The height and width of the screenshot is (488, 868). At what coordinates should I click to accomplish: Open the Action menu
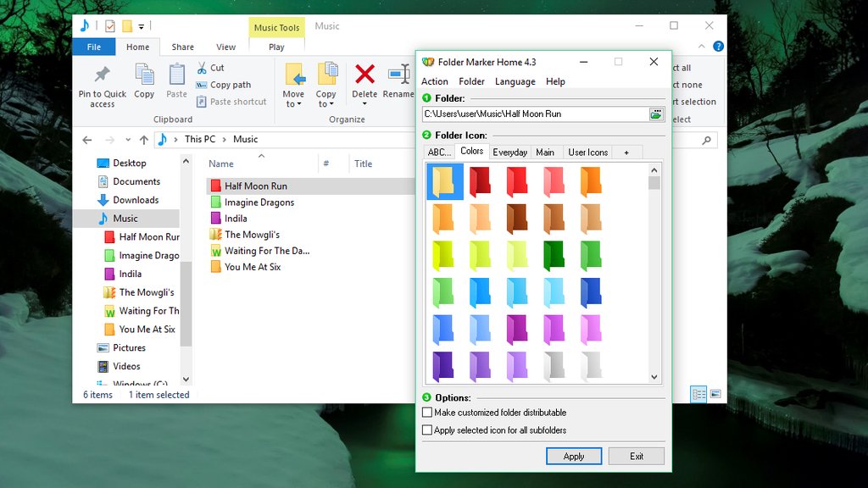[x=435, y=81]
